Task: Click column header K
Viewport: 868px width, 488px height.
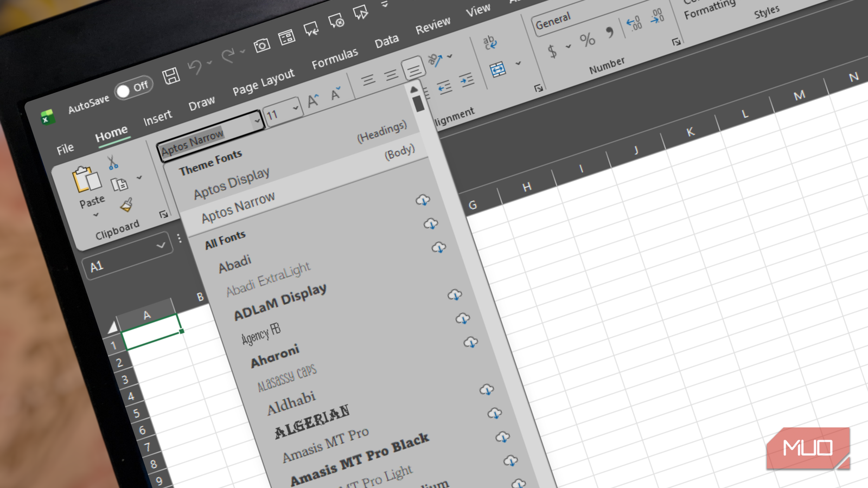Action: (x=690, y=132)
